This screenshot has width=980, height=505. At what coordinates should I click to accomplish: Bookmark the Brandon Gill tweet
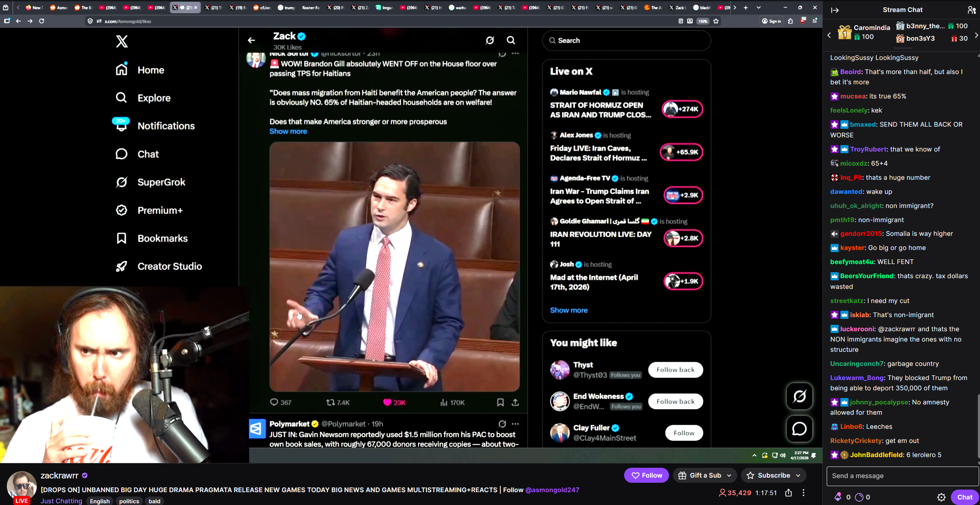(x=500, y=403)
